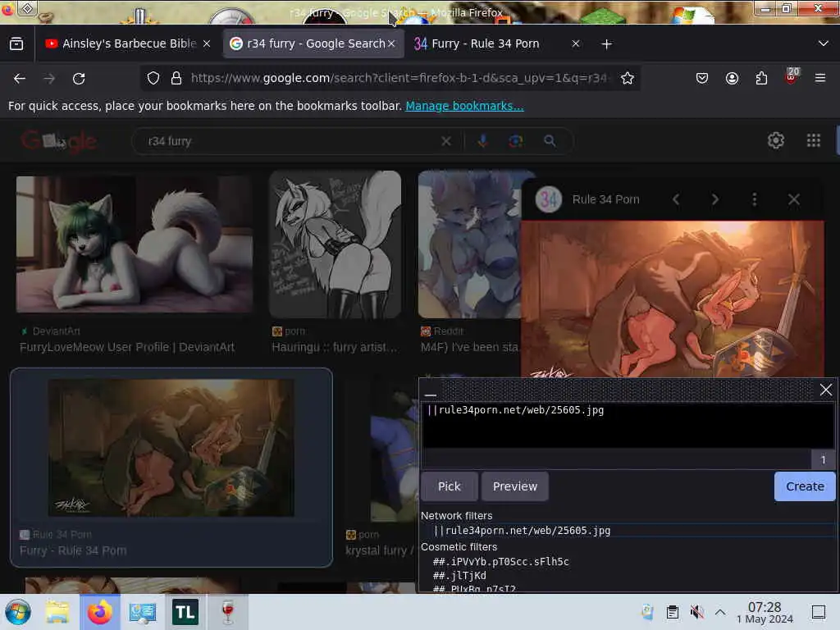Screen dimensions: 840x630
Task: Open result titled FurryLoveMeow User Profile DeviantArt
Action: tap(127, 347)
